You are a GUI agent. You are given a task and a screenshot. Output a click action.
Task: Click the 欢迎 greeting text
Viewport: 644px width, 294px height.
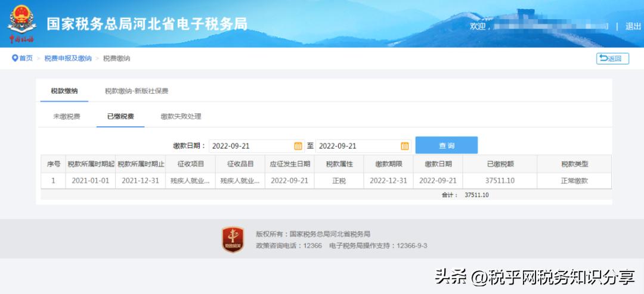tap(478, 26)
